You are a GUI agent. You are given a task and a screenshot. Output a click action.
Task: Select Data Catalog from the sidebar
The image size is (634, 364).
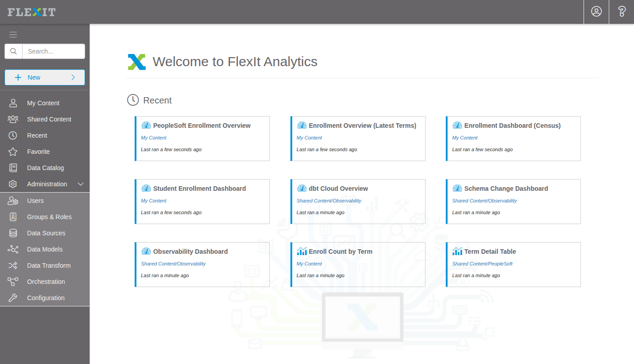pyautogui.click(x=45, y=168)
